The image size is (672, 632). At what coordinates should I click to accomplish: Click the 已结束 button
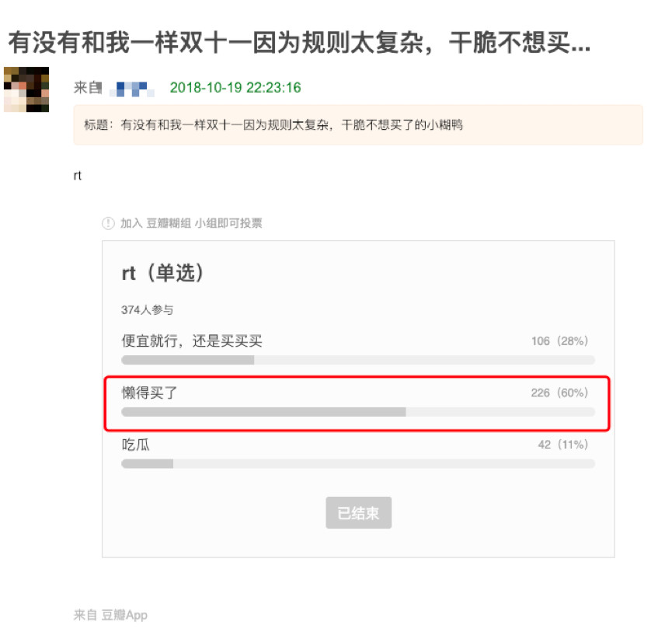[358, 513]
